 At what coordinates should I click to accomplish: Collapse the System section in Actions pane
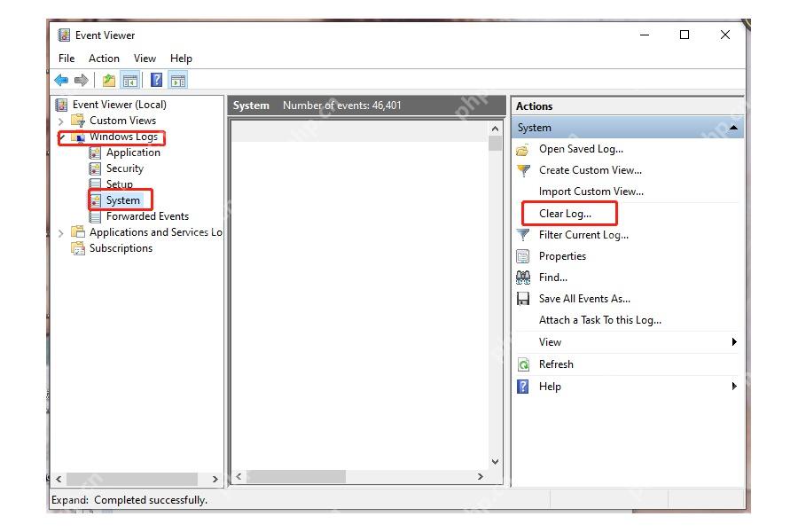733,128
